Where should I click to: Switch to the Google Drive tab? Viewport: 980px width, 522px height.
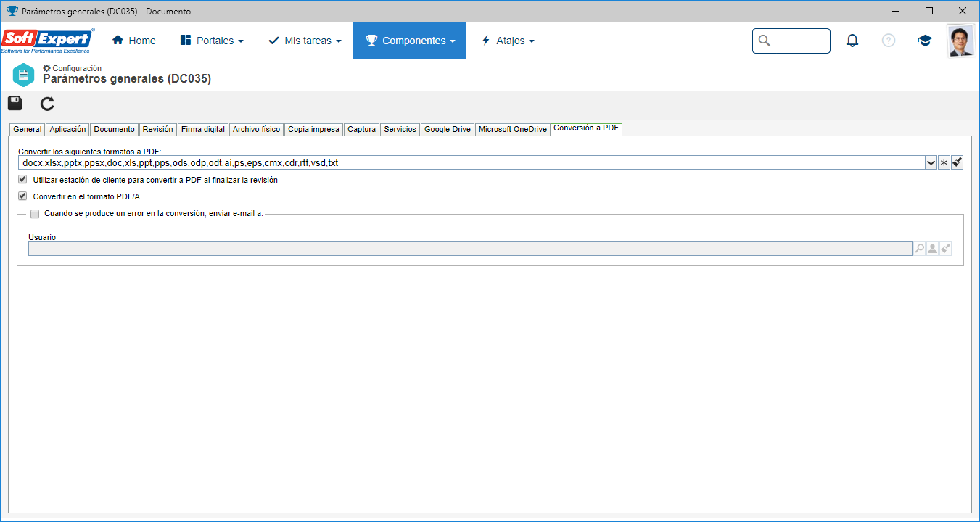click(x=448, y=129)
